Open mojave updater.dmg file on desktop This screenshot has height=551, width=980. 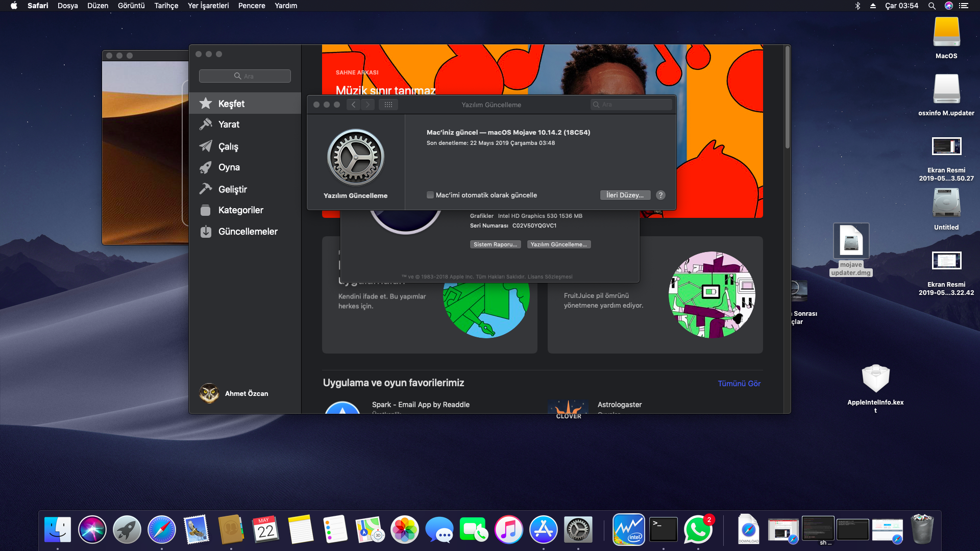851,241
